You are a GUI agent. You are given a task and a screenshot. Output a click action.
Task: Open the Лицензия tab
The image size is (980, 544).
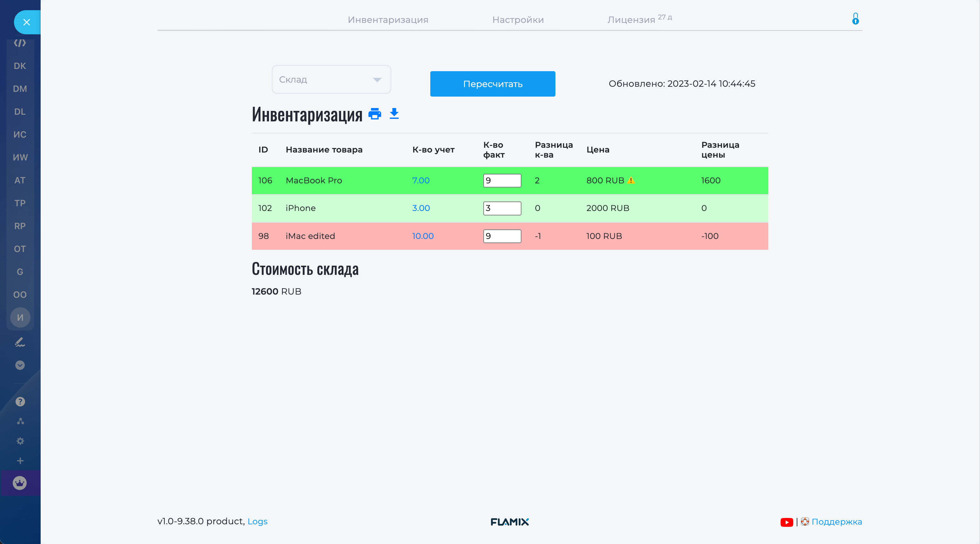tap(631, 20)
